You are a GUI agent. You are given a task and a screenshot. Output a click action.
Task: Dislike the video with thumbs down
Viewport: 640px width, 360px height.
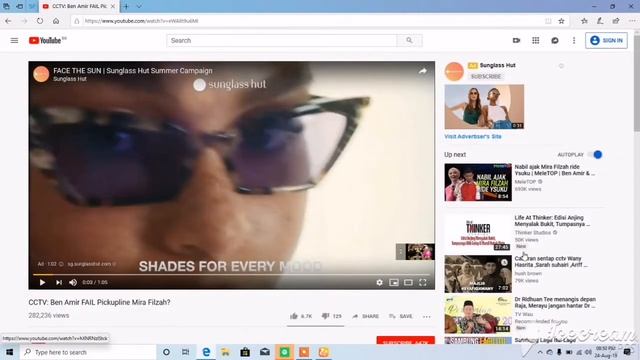[331, 316]
